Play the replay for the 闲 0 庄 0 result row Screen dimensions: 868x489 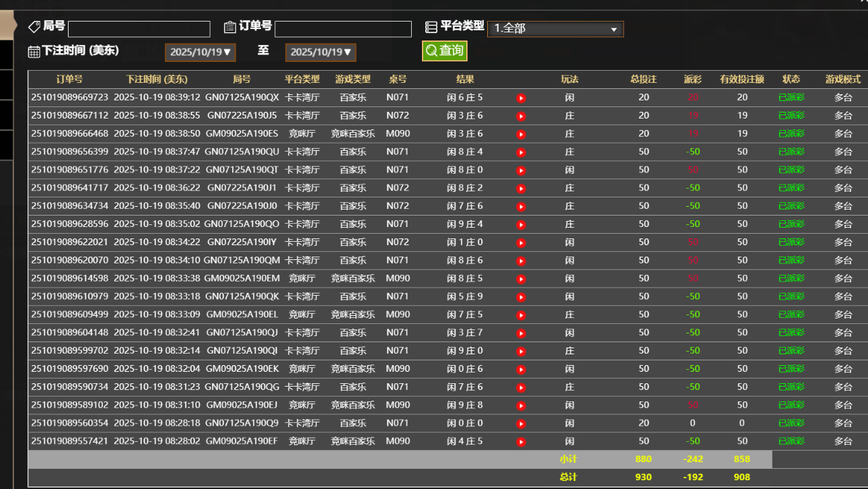click(521, 423)
